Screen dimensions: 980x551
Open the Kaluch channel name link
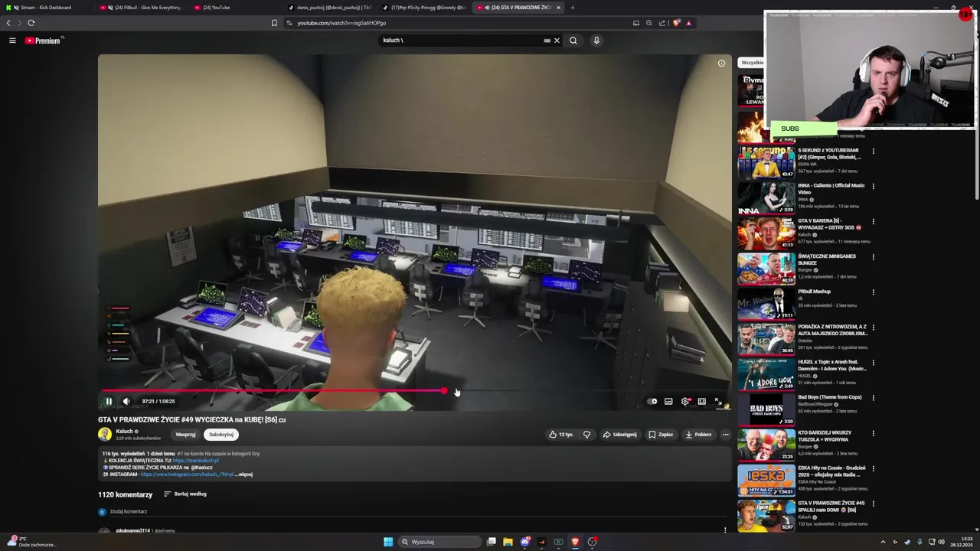click(125, 432)
